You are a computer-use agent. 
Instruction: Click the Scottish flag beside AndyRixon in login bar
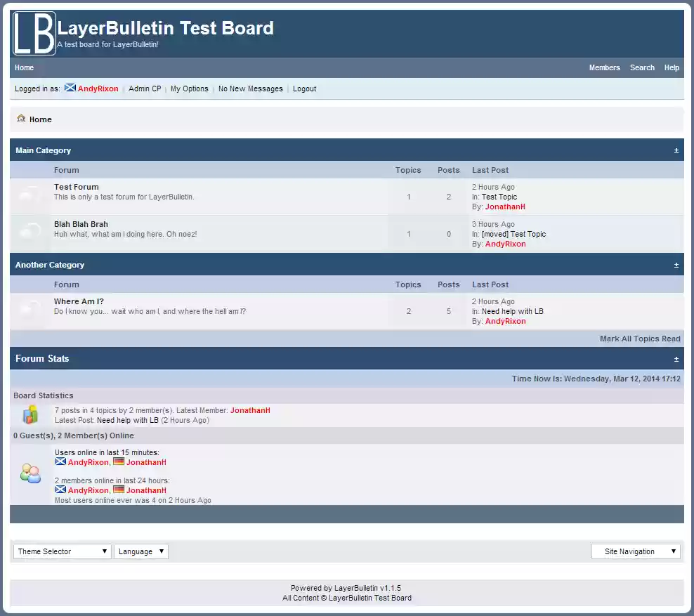70,88
